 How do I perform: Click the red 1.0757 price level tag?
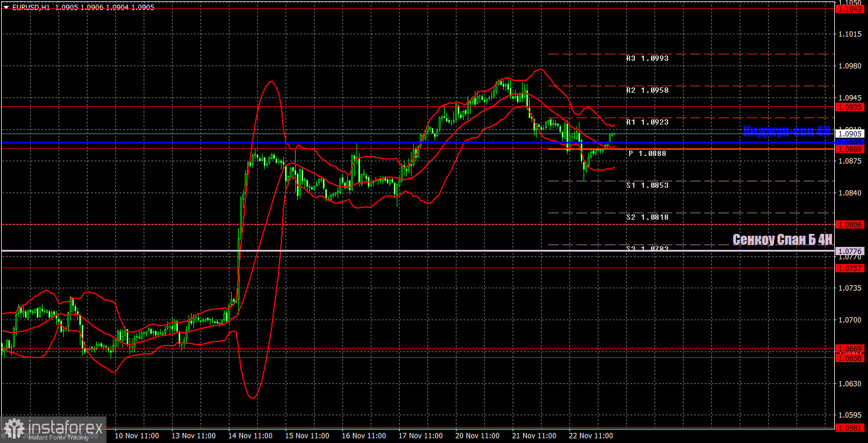click(851, 268)
